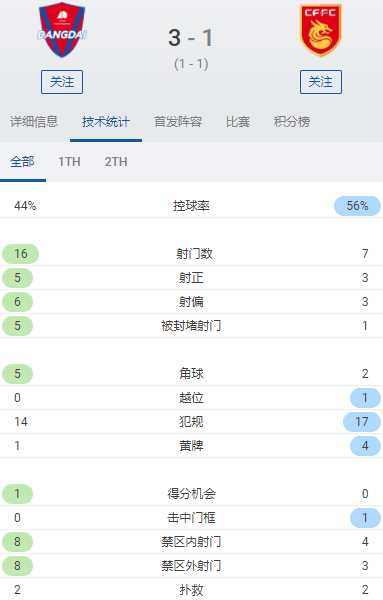
Task: Follow the home team with 关注 button
Action: (x=62, y=82)
